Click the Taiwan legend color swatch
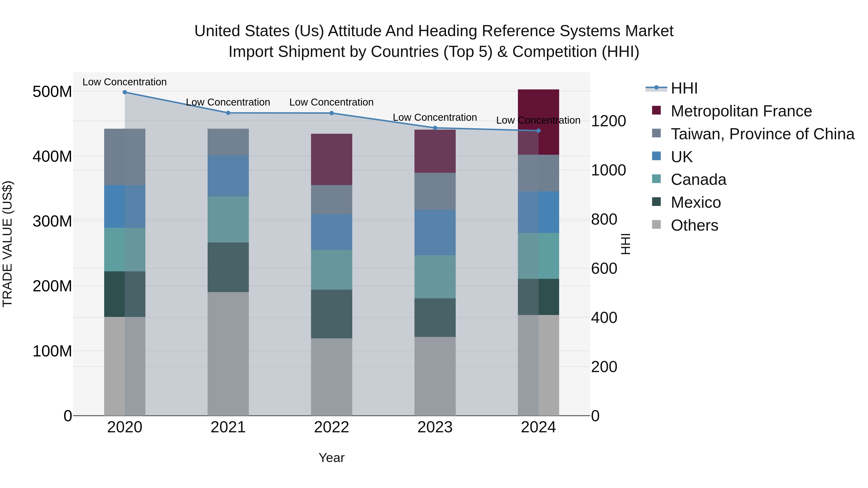Screen dimensions: 868x488 656,133
